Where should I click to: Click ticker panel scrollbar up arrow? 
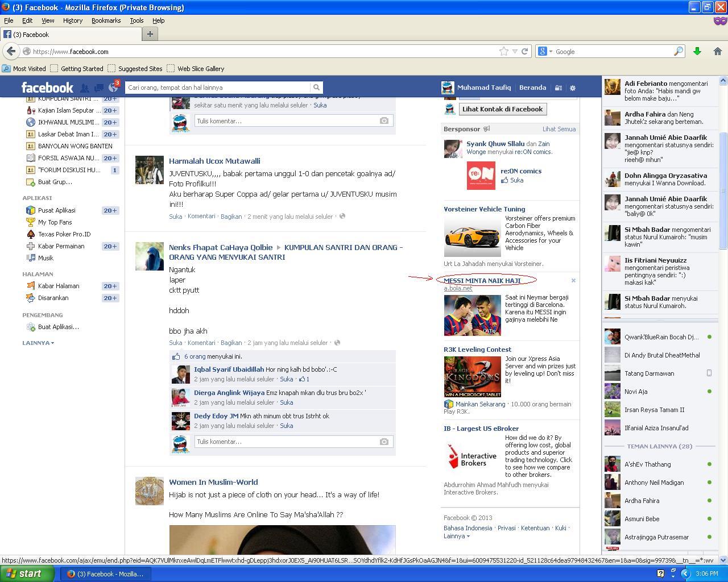(723, 80)
